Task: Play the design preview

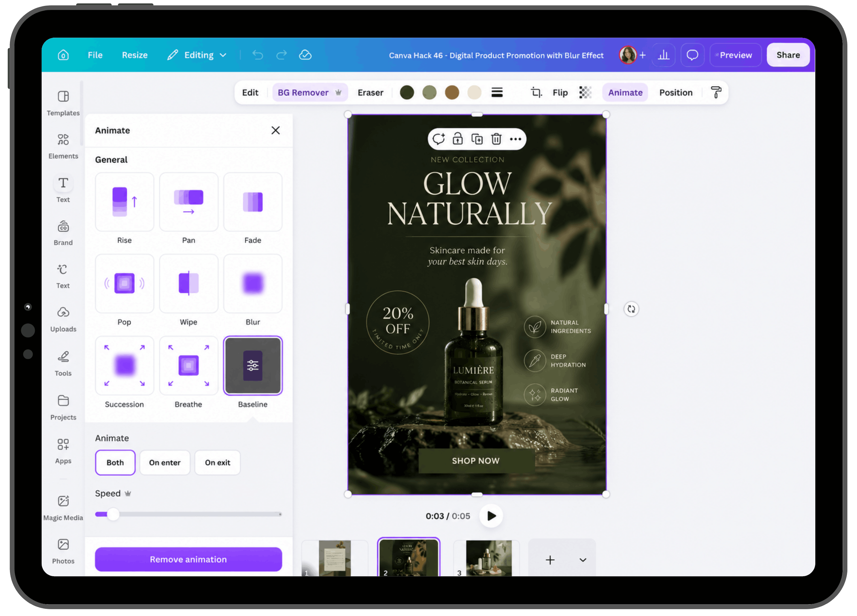Action: point(491,516)
